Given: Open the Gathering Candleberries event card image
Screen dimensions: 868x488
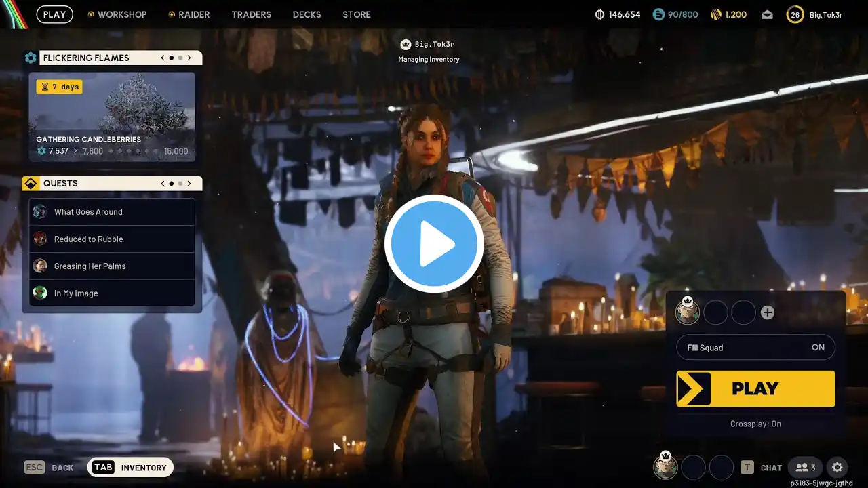Looking at the screenshot, I should [x=112, y=117].
